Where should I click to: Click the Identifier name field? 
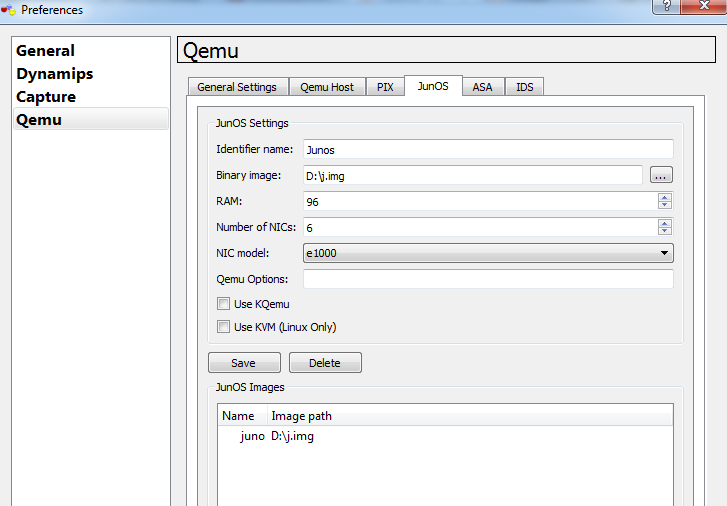(x=488, y=149)
